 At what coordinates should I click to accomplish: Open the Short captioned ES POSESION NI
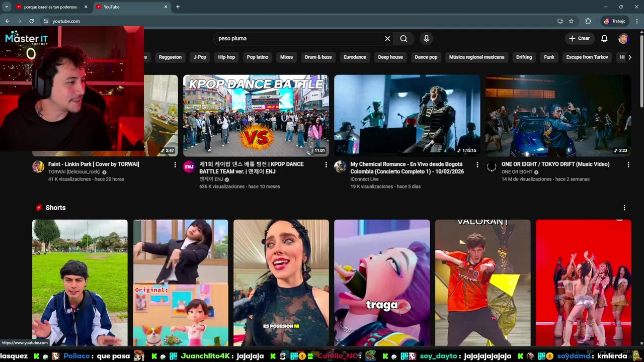point(281,283)
